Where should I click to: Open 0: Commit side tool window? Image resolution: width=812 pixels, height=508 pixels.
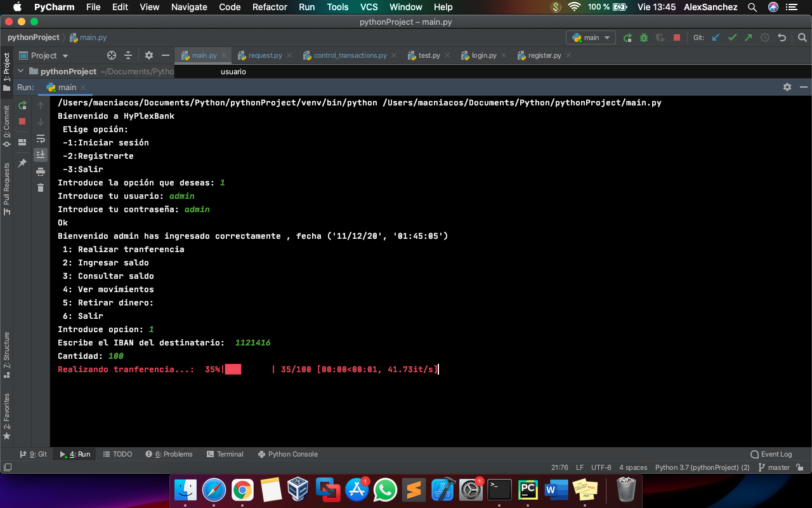click(x=7, y=126)
